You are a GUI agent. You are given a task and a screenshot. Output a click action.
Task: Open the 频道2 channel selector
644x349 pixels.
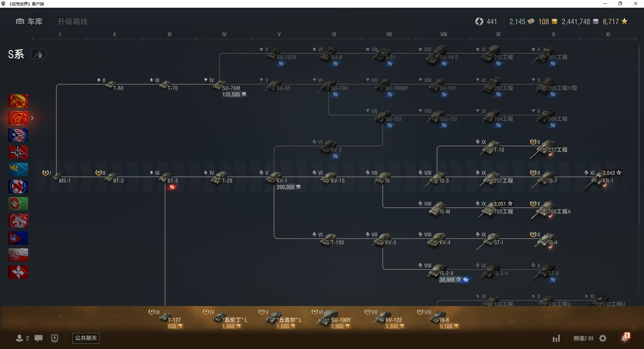point(583,338)
